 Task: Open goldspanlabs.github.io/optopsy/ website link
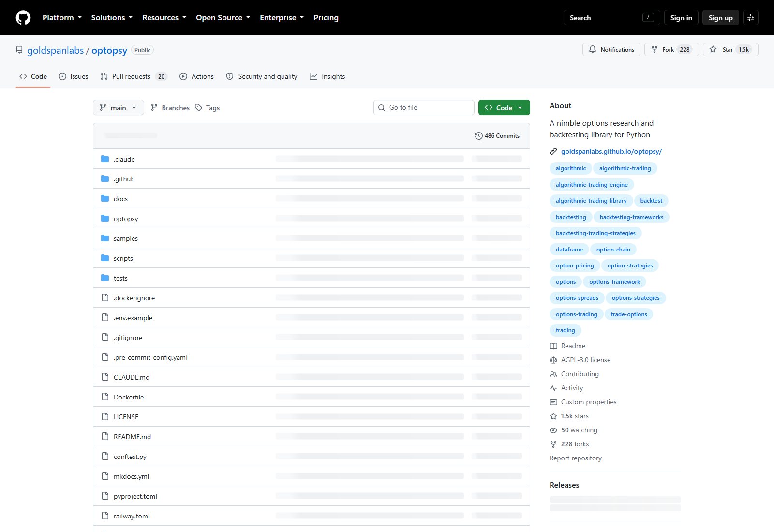pyautogui.click(x=611, y=151)
